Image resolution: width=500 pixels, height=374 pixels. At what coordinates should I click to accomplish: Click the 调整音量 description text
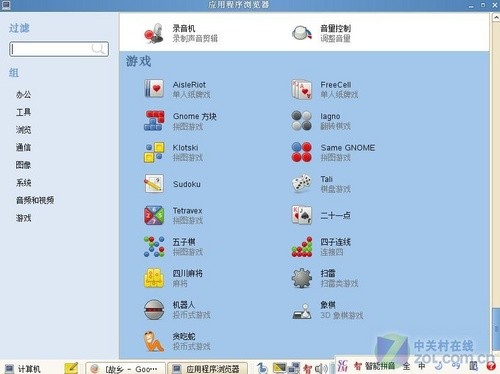tap(335, 39)
